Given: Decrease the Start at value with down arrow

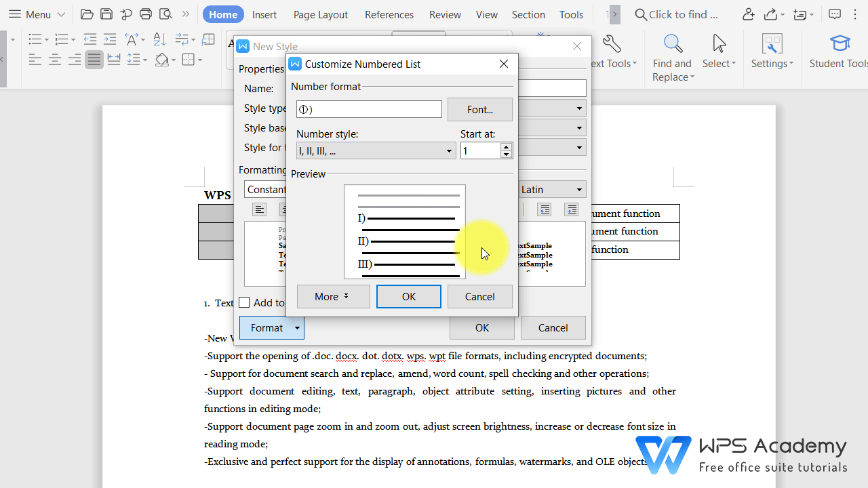Looking at the screenshot, I should pyautogui.click(x=506, y=155).
